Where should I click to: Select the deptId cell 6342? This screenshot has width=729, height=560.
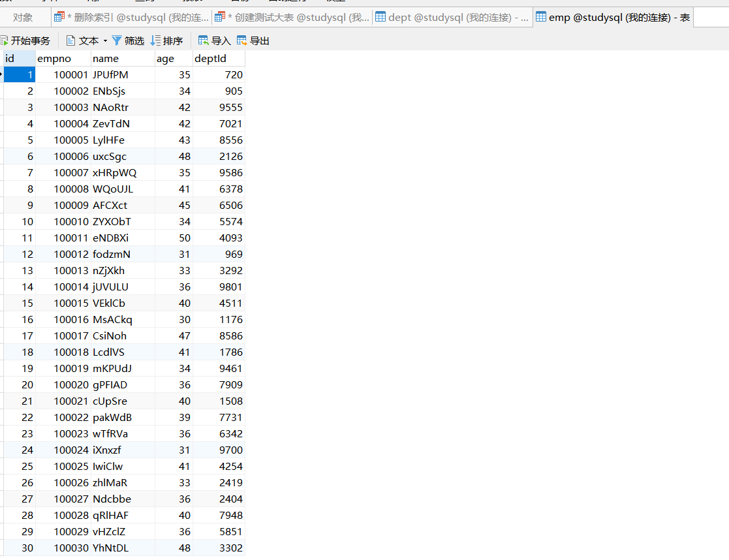click(219, 433)
